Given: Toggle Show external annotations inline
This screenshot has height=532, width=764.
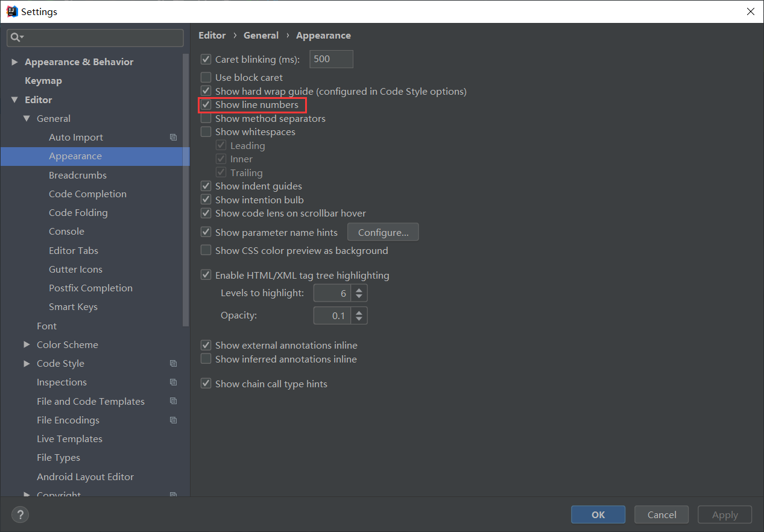Looking at the screenshot, I should [206, 345].
